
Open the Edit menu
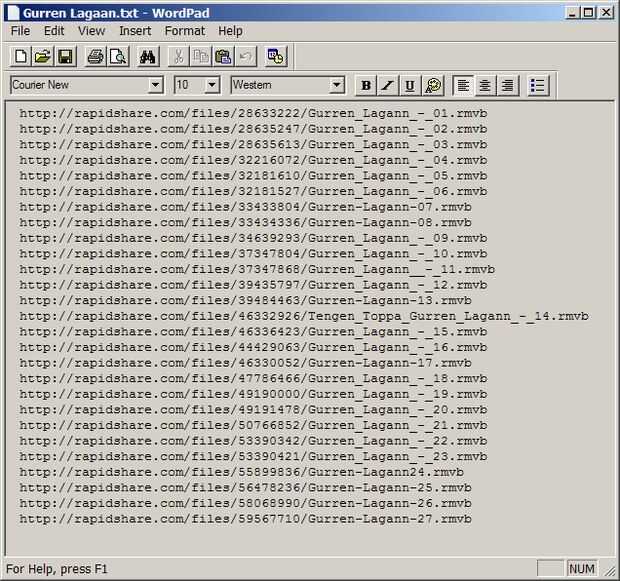pos(54,31)
